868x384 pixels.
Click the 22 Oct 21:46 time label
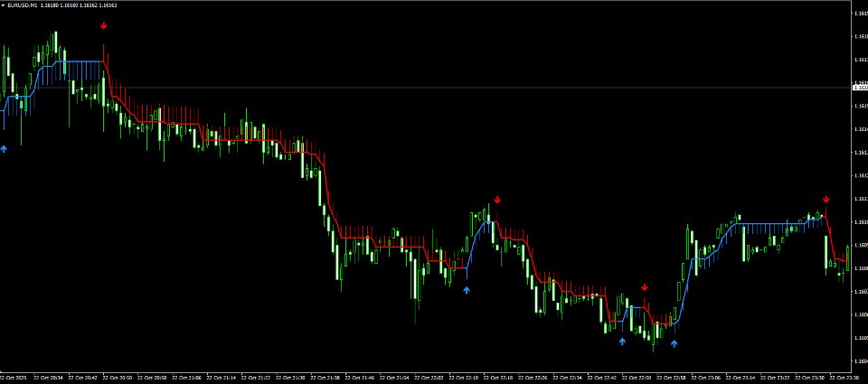pos(360,378)
